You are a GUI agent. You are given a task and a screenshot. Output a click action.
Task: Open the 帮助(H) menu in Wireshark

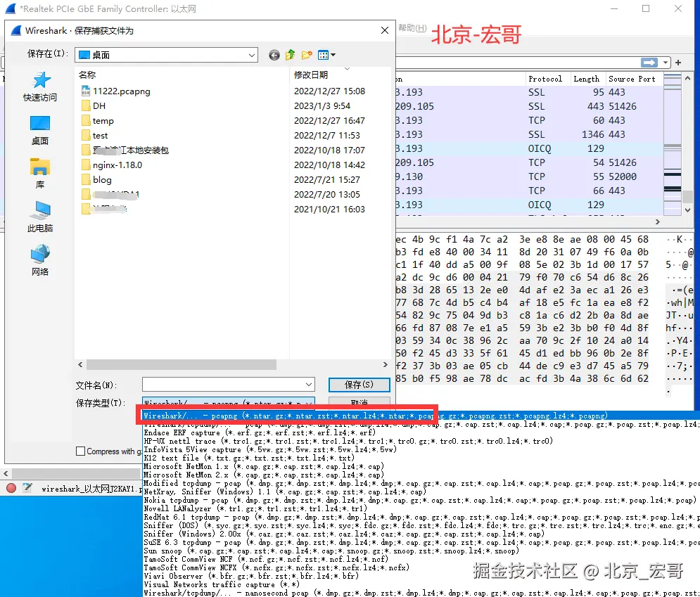[412, 28]
